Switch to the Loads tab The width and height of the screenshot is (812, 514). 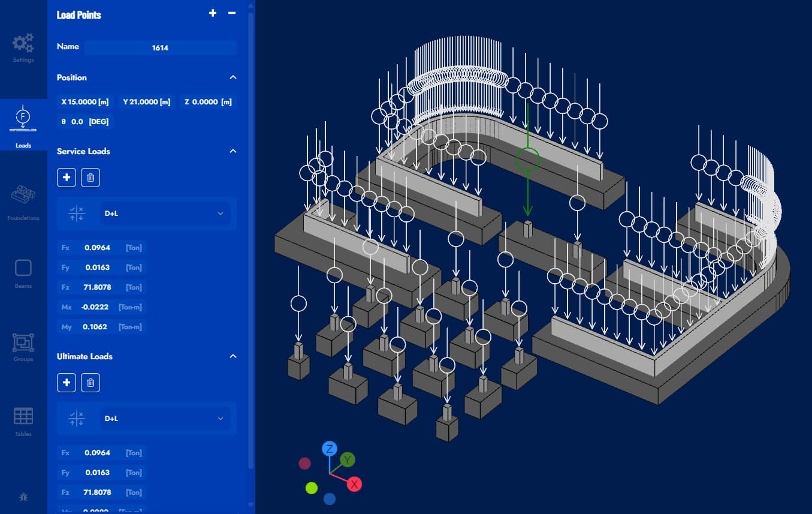(23, 124)
